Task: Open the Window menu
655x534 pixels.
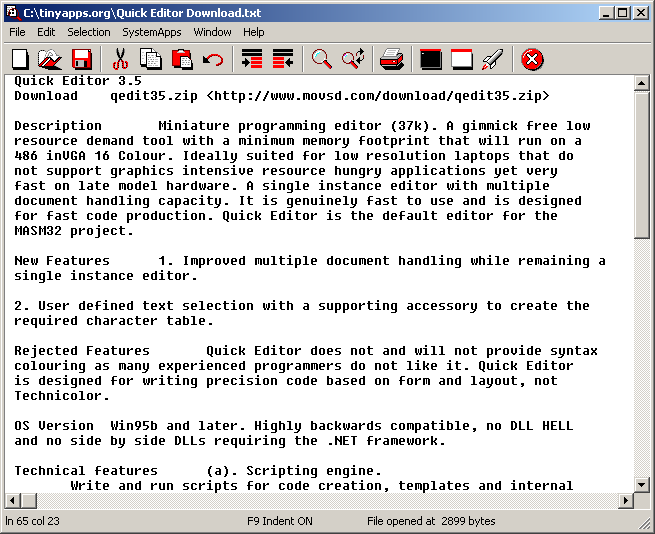Action: point(212,32)
